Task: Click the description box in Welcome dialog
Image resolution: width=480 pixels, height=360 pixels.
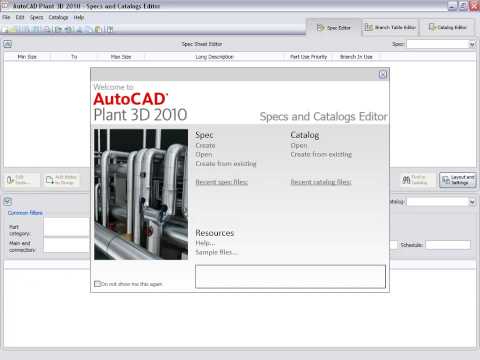Action: tap(290, 276)
